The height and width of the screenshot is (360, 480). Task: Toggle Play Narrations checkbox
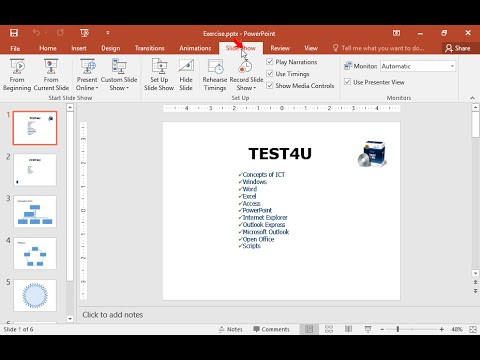(270, 62)
